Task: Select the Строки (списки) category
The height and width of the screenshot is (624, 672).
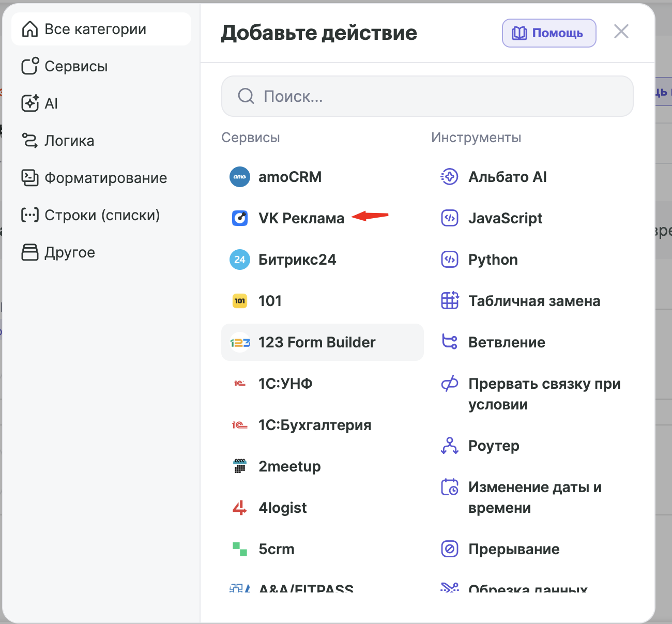Action: pos(101,215)
